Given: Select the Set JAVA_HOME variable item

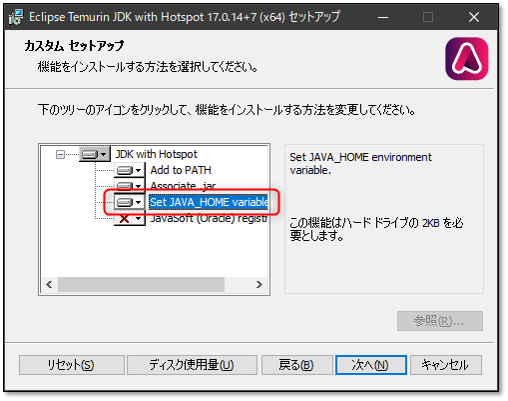Looking at the screenshot, I should [208, 202].
